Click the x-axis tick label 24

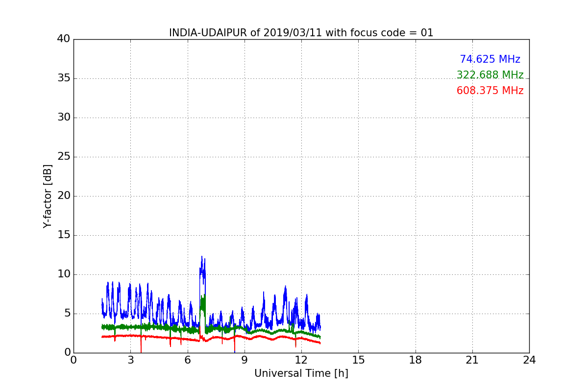point(529,360)
